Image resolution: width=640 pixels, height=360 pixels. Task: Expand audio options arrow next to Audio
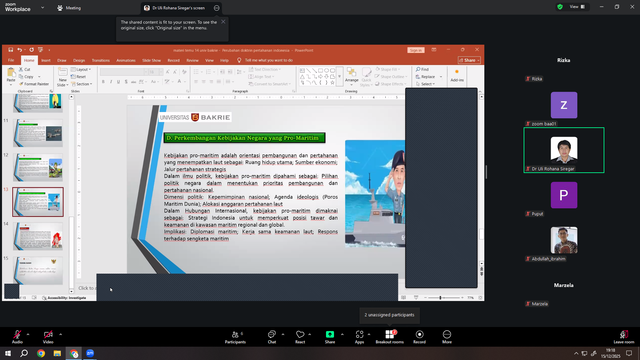[28, 334]
